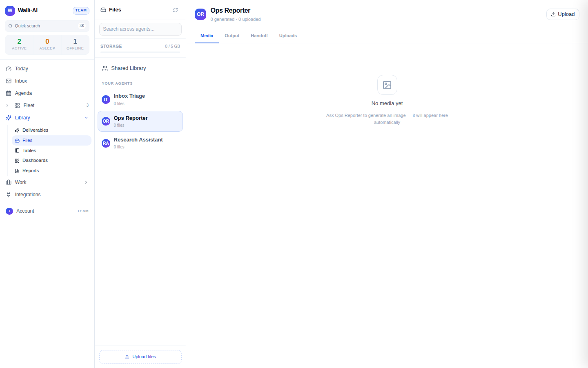The width and height of the screenshot is (588, 368).
Task: Click the Search across agents field
Action: pos(140,29)
